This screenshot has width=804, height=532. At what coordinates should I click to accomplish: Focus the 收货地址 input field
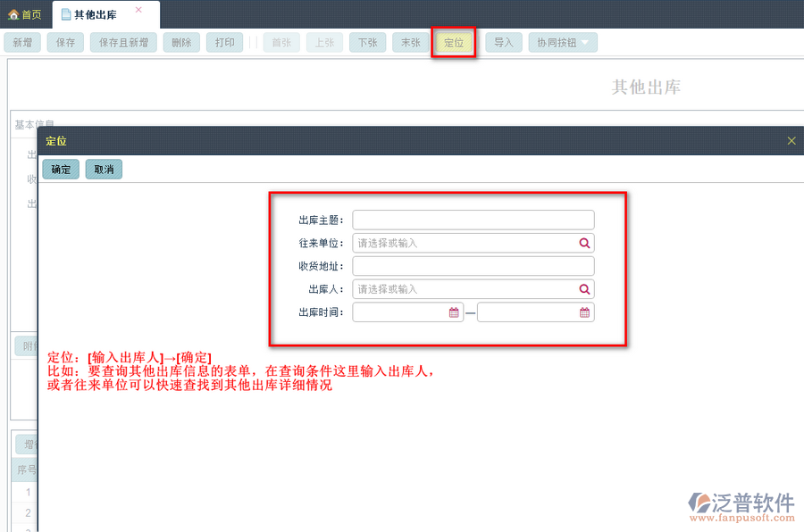pos(473,266)
